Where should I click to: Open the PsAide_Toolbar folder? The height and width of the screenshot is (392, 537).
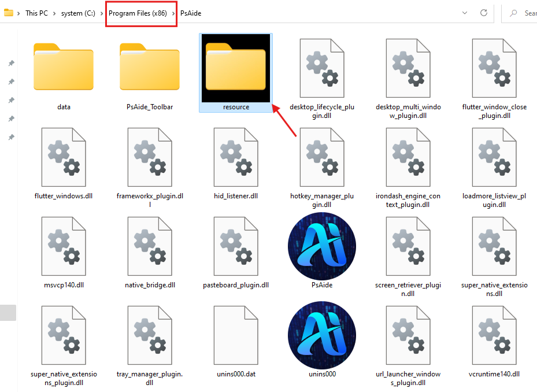(150, 68)
